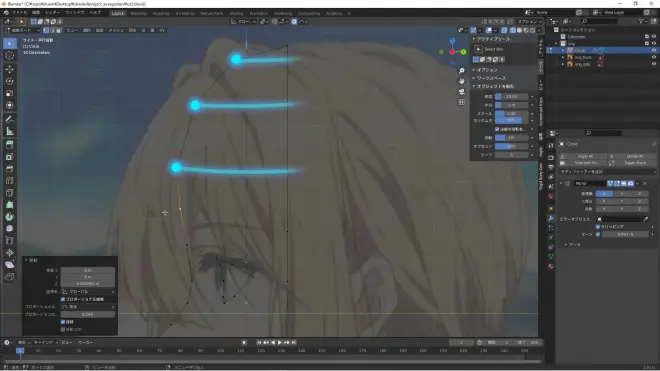Select the Inset Faces tool

coord(10,157)
